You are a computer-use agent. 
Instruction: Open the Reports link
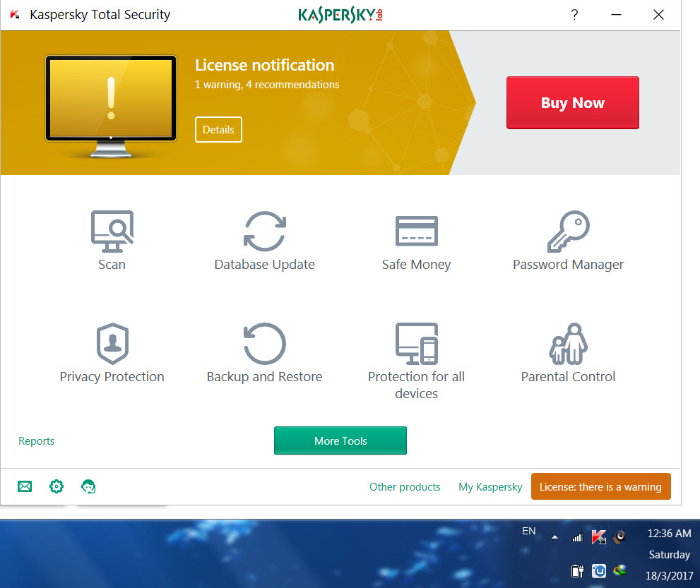click(37, 440)
